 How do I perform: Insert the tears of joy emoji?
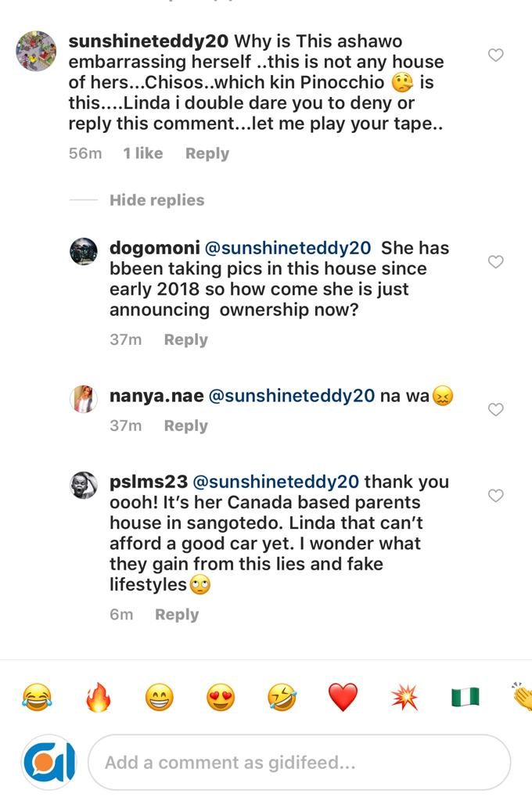pos(37,695)
